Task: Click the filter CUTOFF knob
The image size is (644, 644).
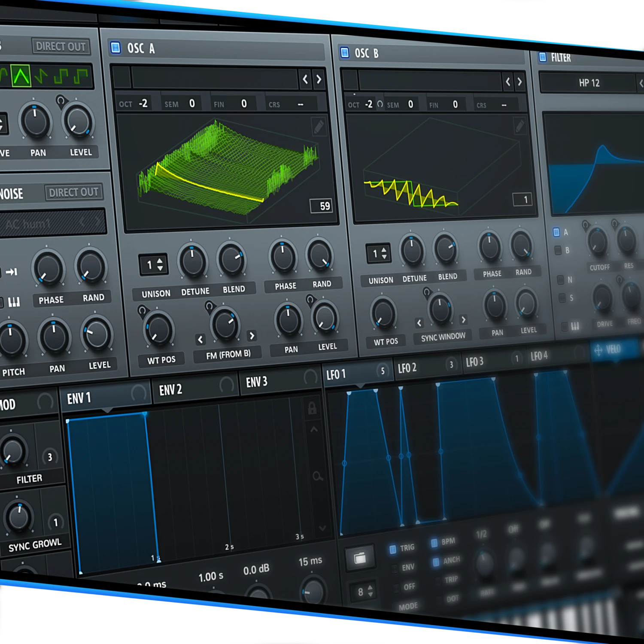Action: pyautogui.click(x=597, y=241)
